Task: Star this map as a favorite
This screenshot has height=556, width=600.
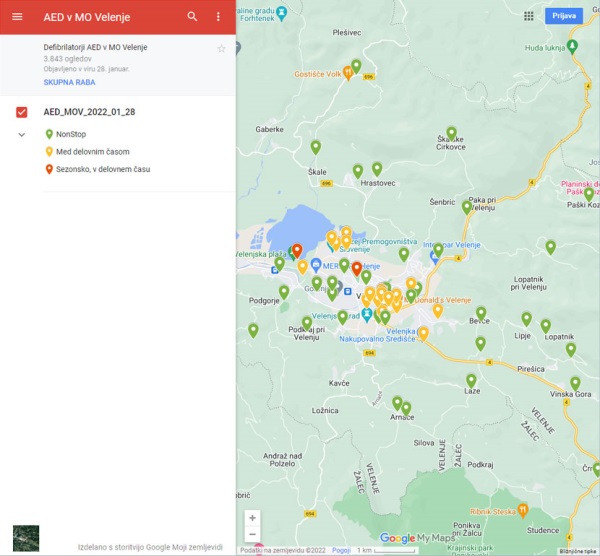Action: [x=222, y=48]
